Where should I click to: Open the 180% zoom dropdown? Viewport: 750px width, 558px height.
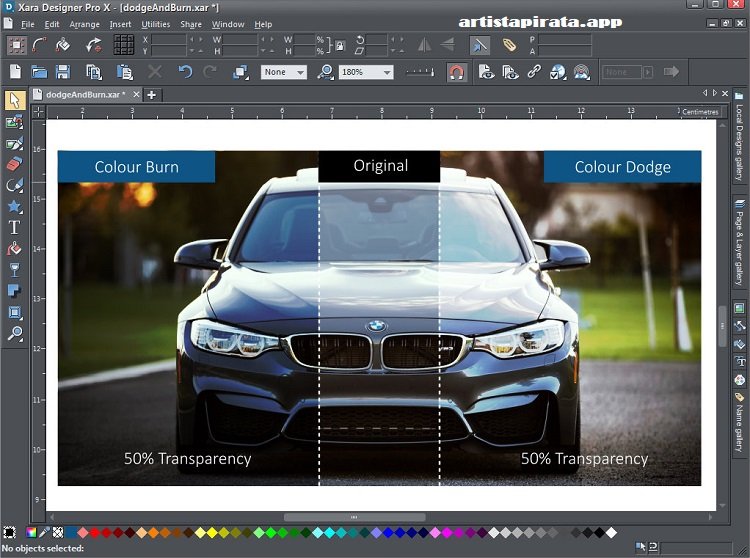click(x=366, y=72)
